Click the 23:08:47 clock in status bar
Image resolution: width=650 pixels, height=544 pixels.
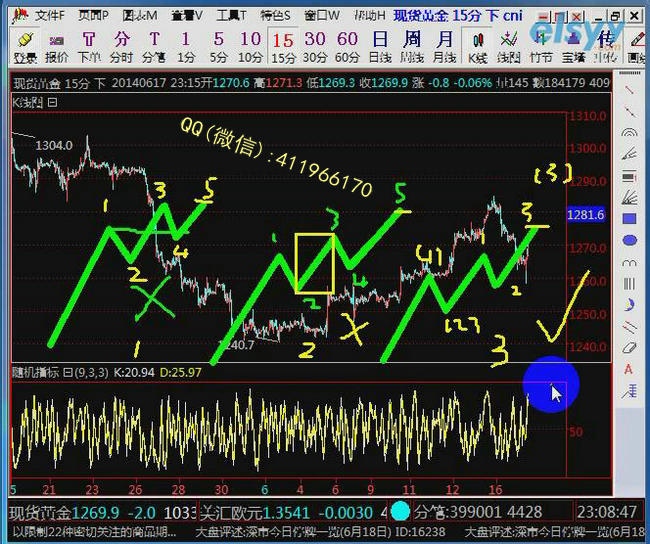607,513
